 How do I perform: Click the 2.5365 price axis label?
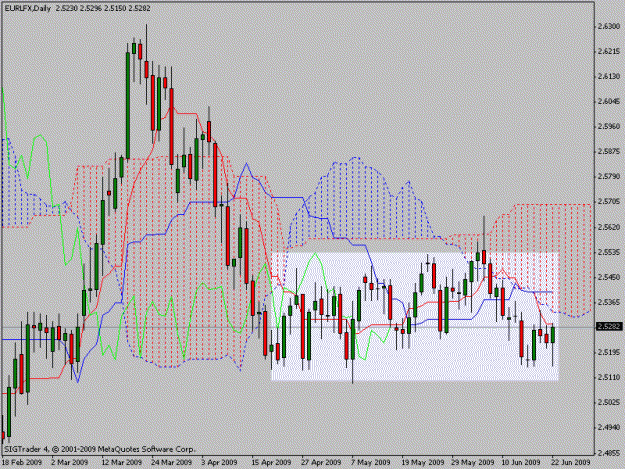coord(609,302)
